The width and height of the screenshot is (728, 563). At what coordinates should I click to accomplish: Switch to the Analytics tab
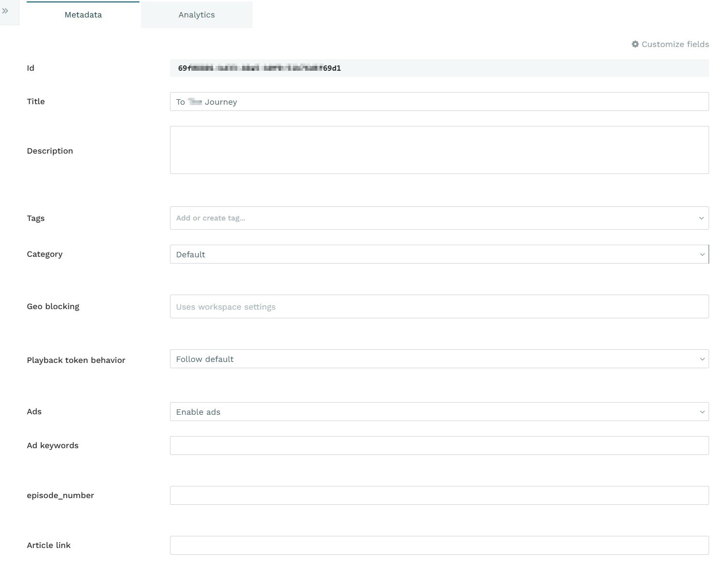[x=197, y=15]
